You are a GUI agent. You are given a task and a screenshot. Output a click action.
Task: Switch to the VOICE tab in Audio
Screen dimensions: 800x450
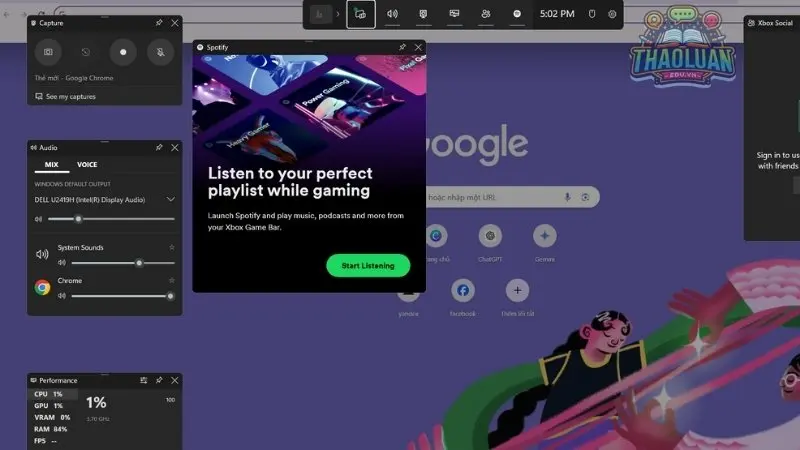[x=87, y=165]
